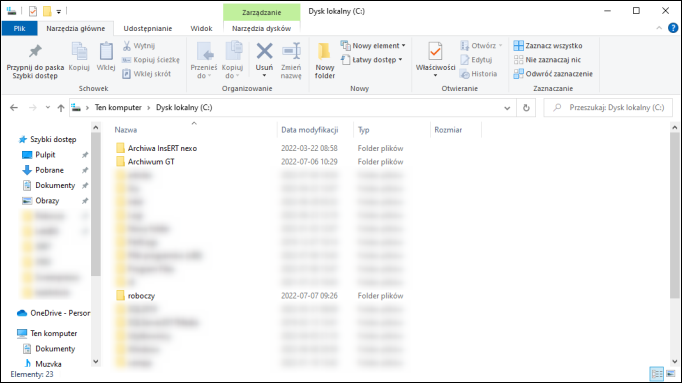
Task: Select Ten komputer in navigation pane
Action: tap(47, 333)
